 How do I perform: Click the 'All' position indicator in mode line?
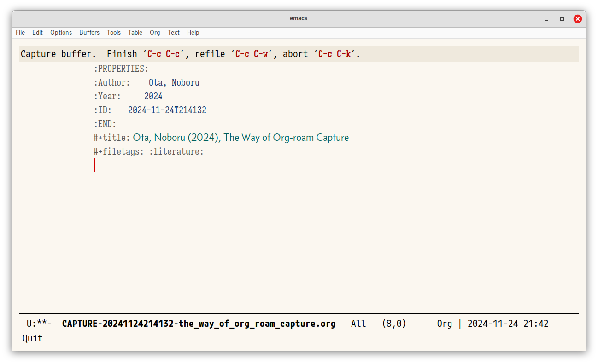coord(358,324)
